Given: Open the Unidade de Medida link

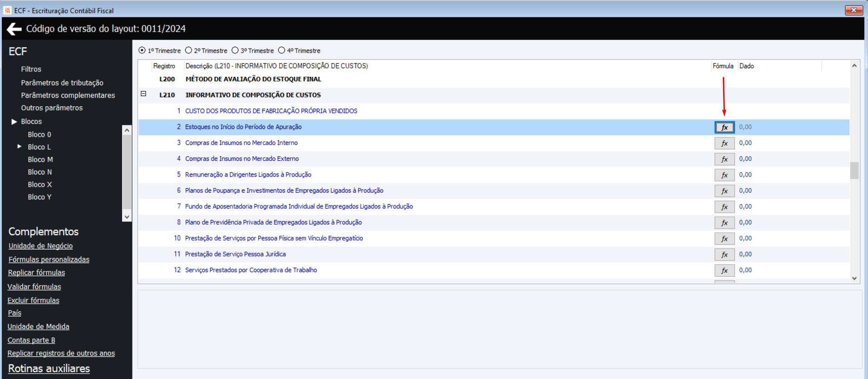Looking at the screenshot, I should (38, 327).
